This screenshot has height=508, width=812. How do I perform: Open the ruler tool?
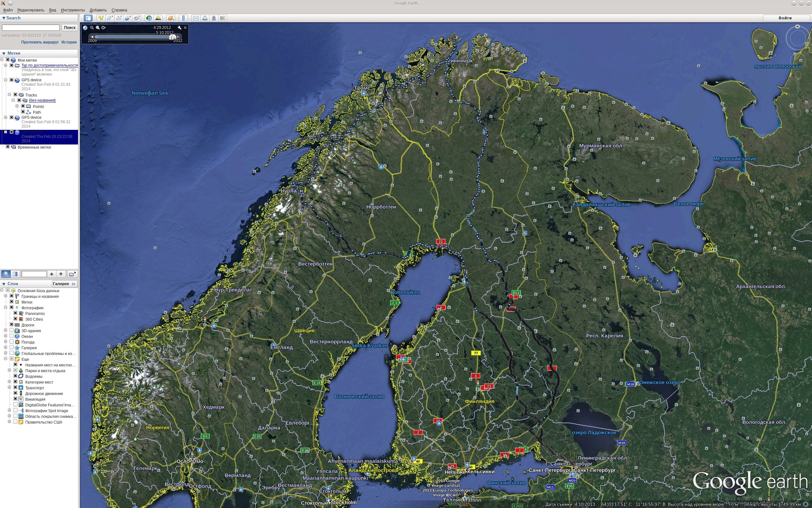[183, 18]
